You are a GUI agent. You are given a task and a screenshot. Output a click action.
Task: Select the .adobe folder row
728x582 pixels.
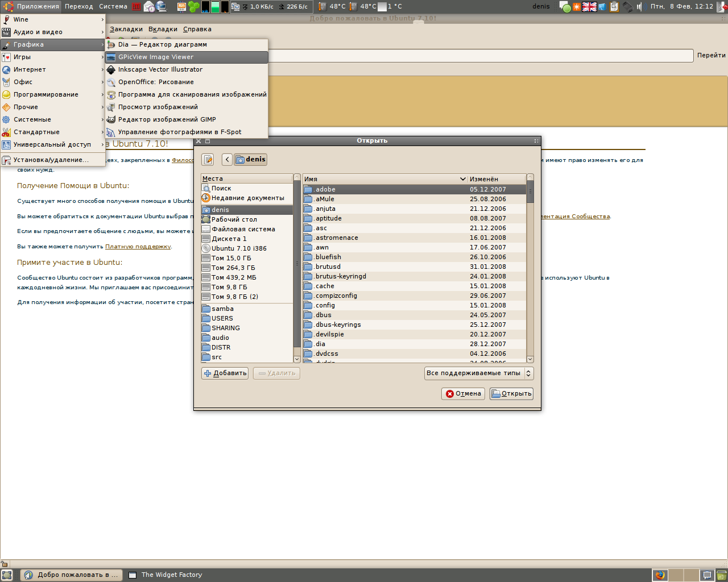pos(415,189)
